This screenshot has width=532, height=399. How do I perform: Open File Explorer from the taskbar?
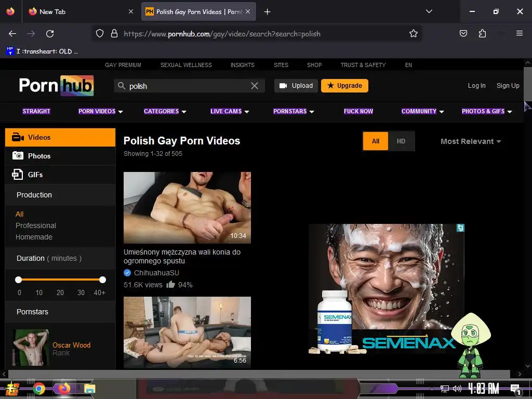coord(90,389)
